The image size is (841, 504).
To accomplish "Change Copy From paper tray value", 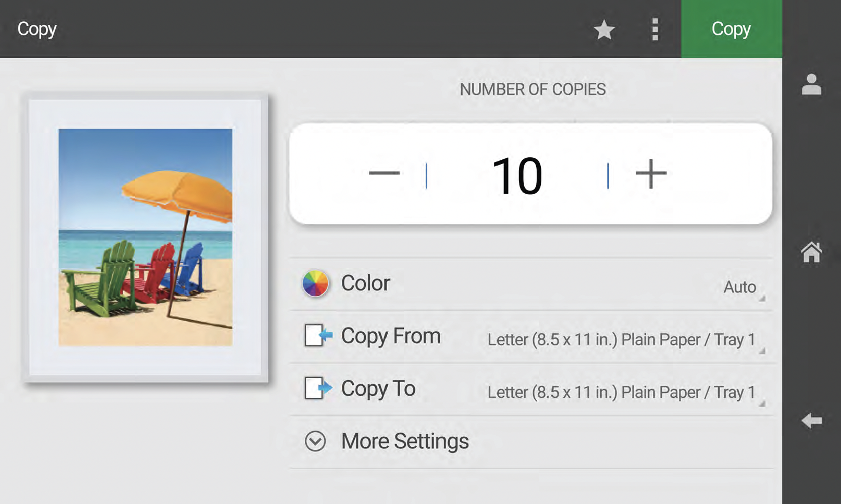I will coord(621,340).
